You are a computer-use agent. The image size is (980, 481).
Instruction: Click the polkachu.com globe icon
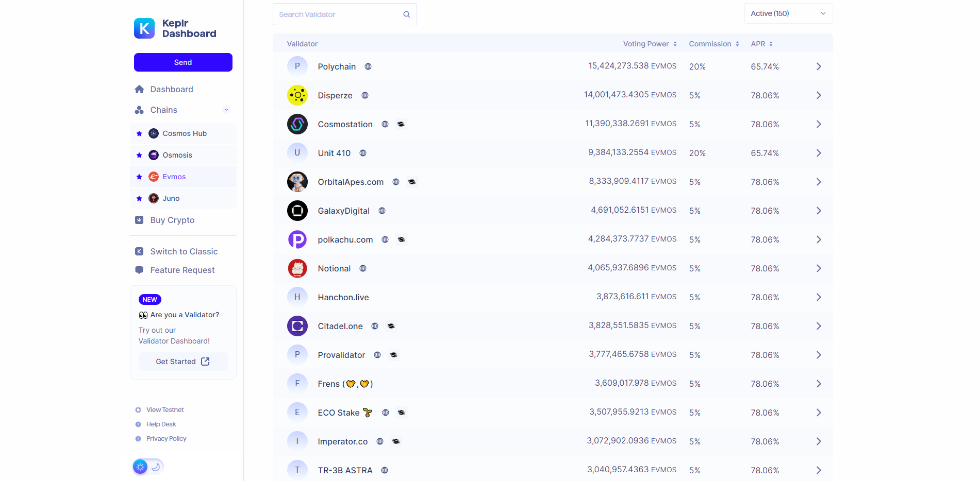385,239
